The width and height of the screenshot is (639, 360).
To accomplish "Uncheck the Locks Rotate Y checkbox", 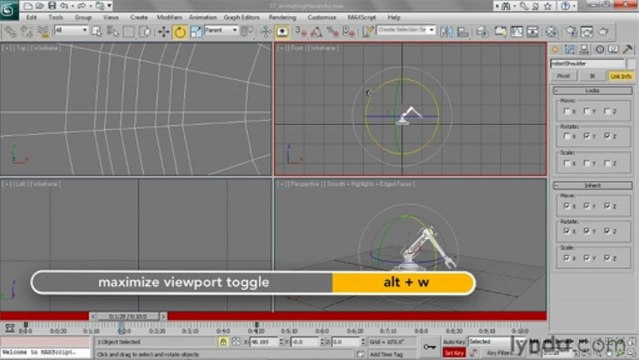I will [587, 136].
